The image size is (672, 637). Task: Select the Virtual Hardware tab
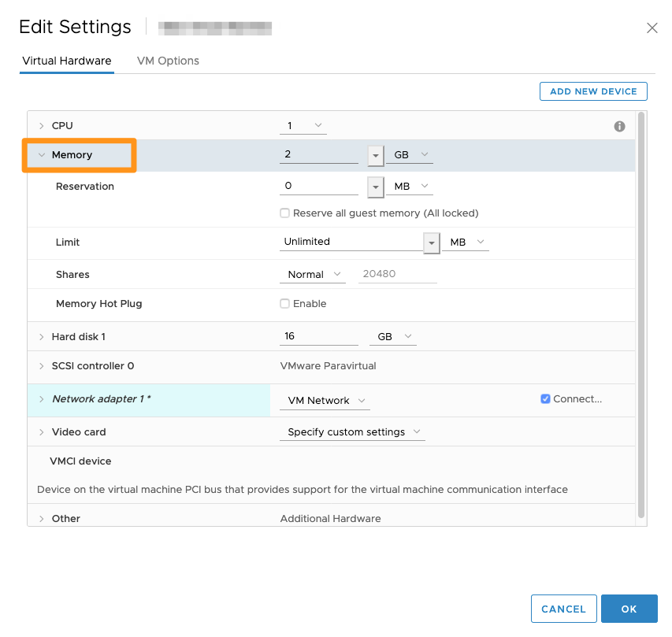[x=67, y=61]
